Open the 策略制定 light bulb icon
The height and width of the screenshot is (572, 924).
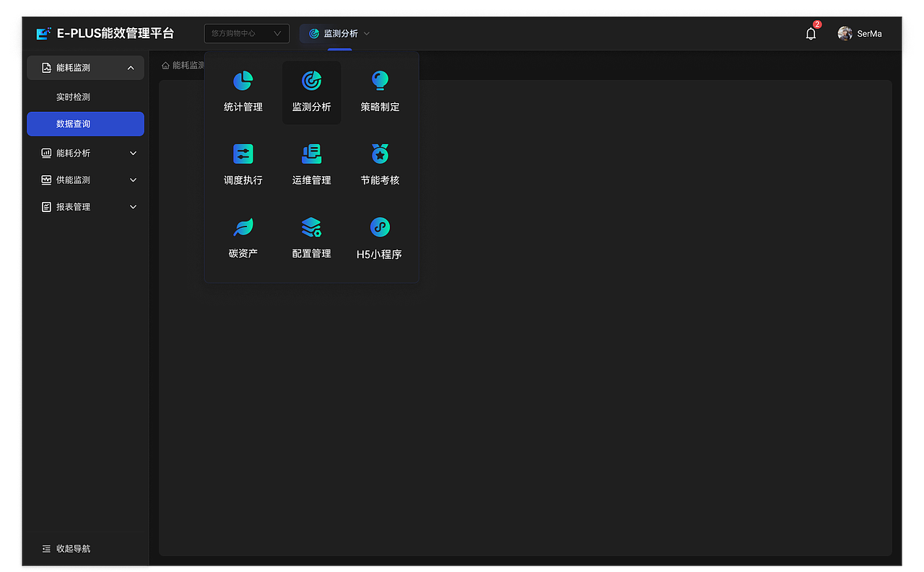tap(380, 81)
